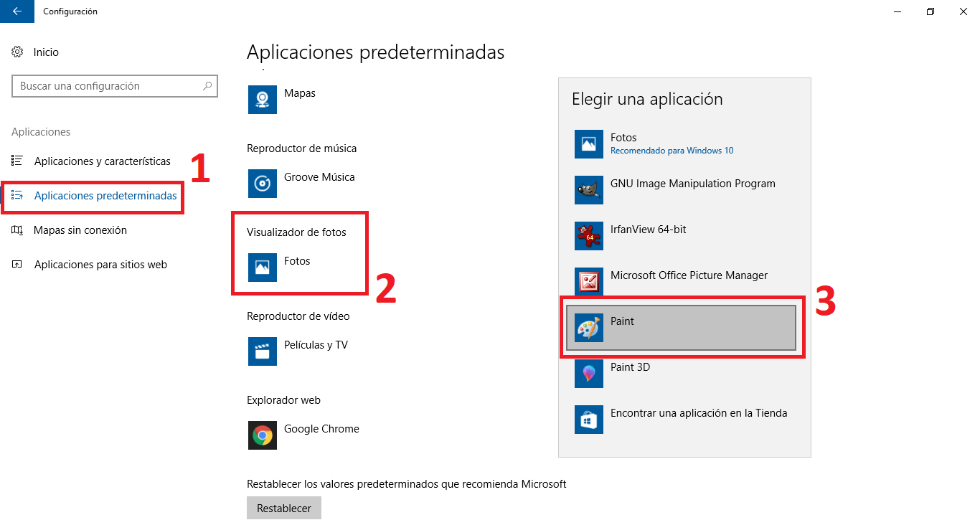The image size is (980, 520).
Task: Restore down the Configuración window
Action: point(930,11)
